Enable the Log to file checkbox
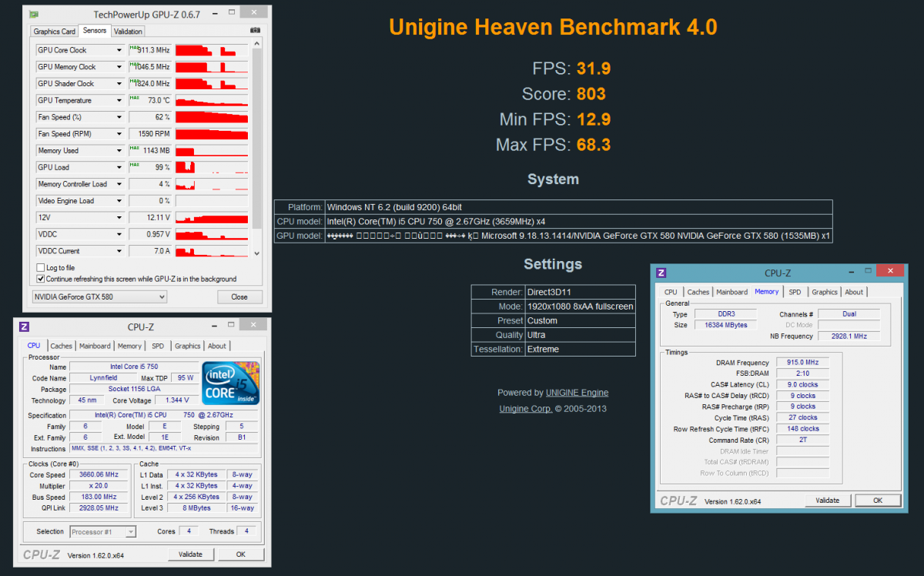Screen dimensions: 924x576 tap(41, 267)
